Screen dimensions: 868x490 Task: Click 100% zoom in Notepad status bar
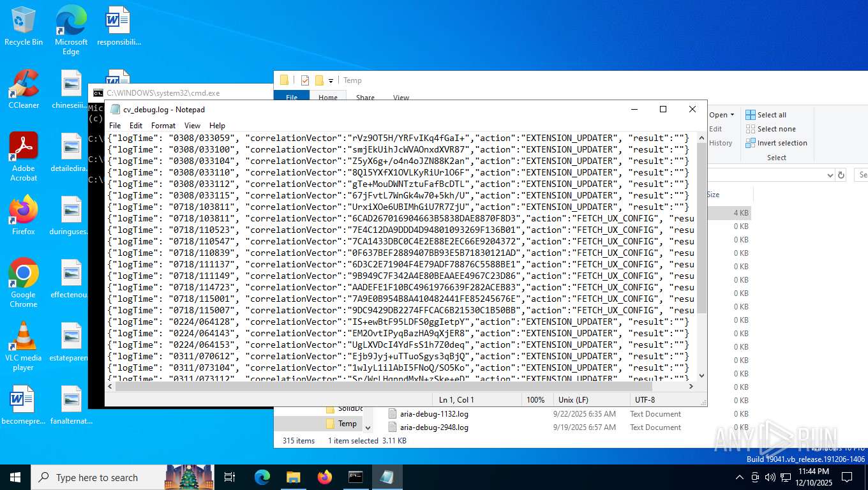[x=535, y=400]
